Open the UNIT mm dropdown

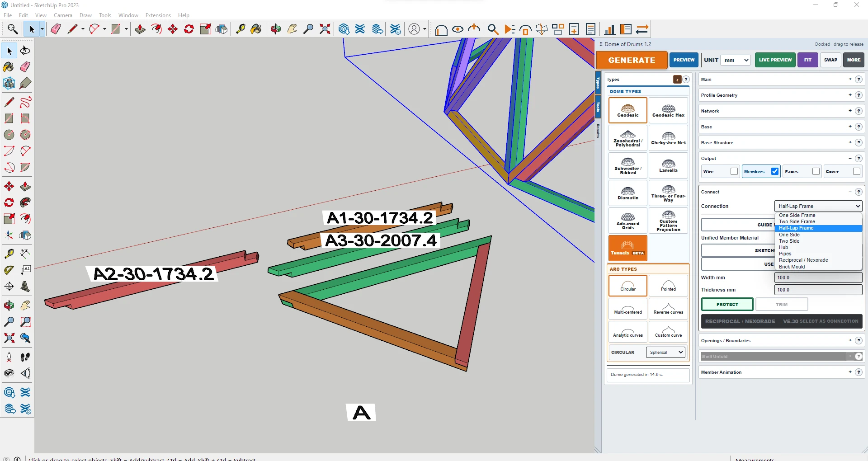coord(736,60)
